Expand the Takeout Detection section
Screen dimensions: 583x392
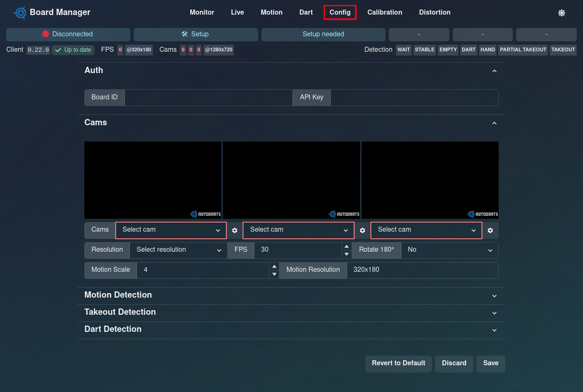(494, 313)
